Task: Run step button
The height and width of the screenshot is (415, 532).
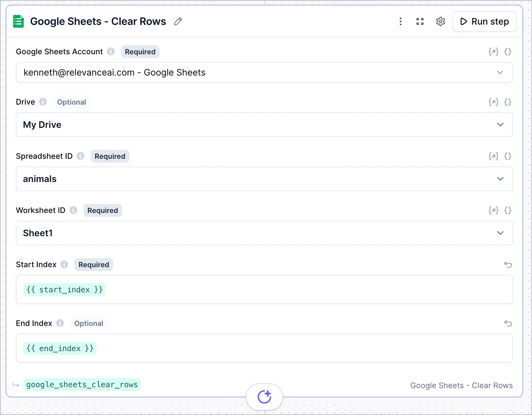Action: coord(484,22)
